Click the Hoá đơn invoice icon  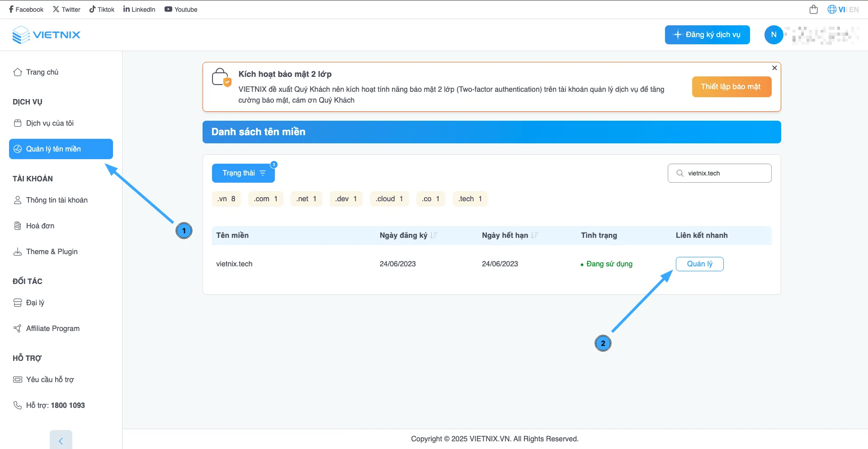click(x=18, y=226)
